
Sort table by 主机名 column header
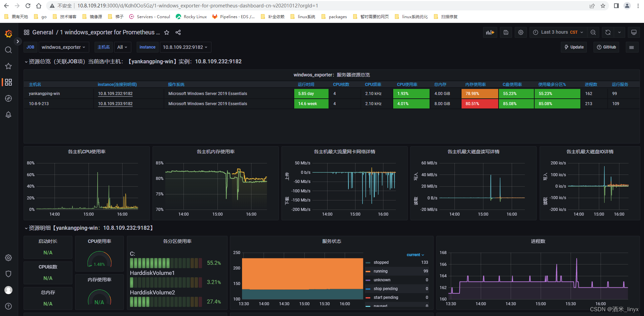[x=35, y=85]
